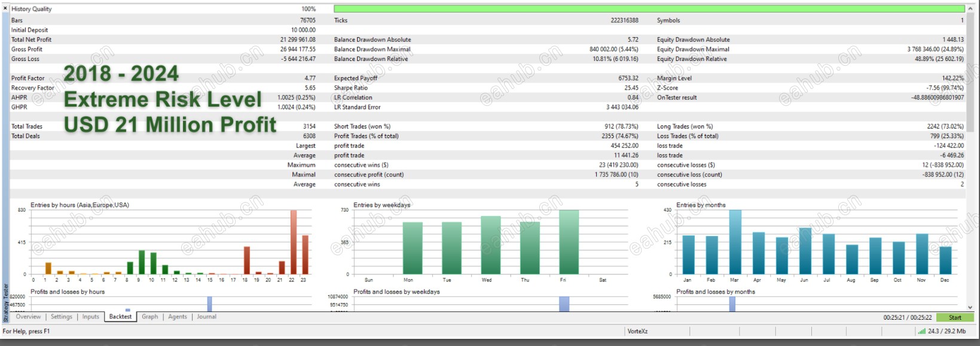The height and width of the screenshot is (346, 980).
Task: Select the Bars value 76705
Action: (x=307, y=20)
